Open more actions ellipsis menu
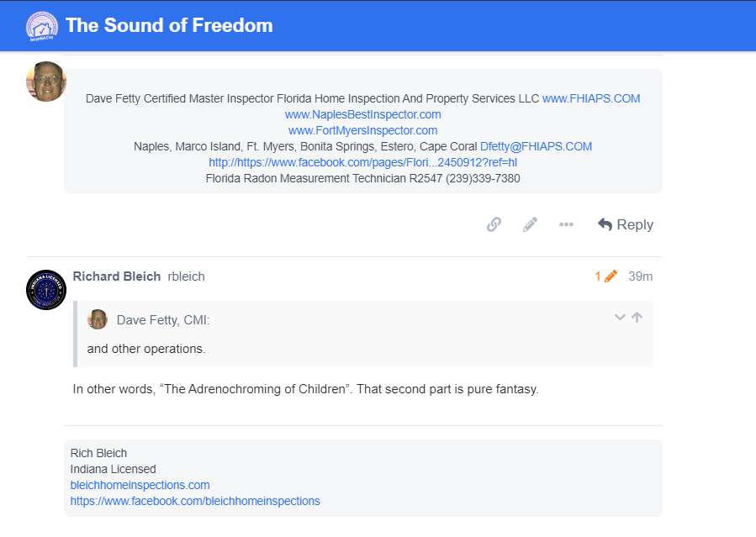 [566, 224]
